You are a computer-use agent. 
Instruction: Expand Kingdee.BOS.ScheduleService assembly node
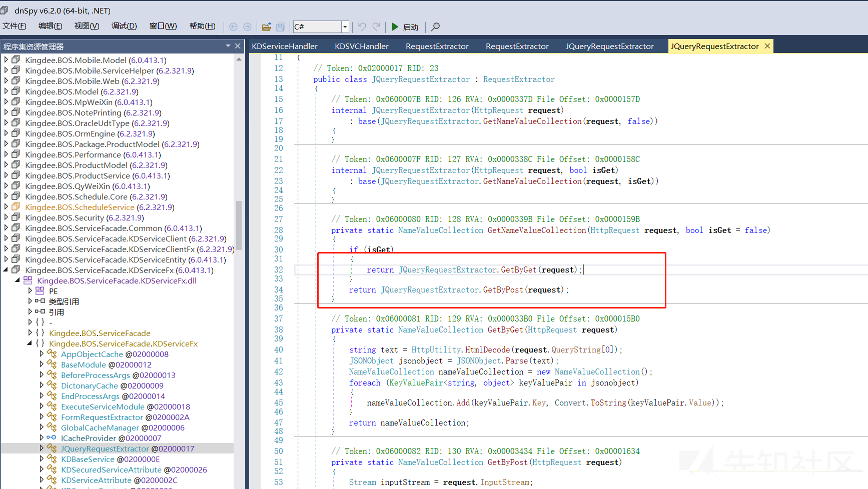click(6, 207)
